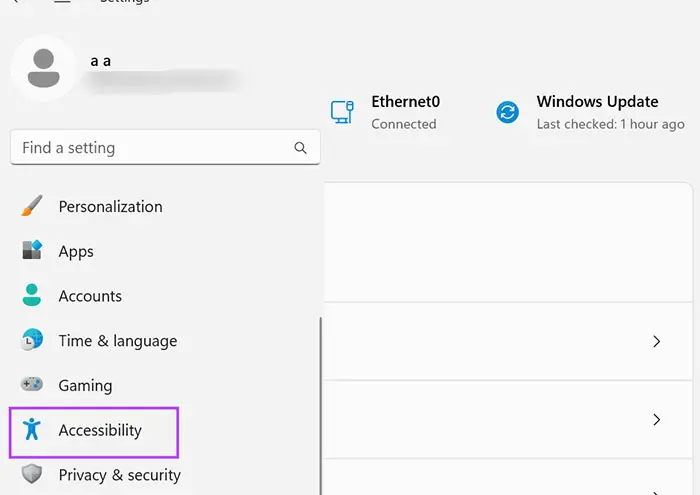Open the Accounts settings category
The height and width of the screenshot is (495, 700).
click(x=90, y=296)
